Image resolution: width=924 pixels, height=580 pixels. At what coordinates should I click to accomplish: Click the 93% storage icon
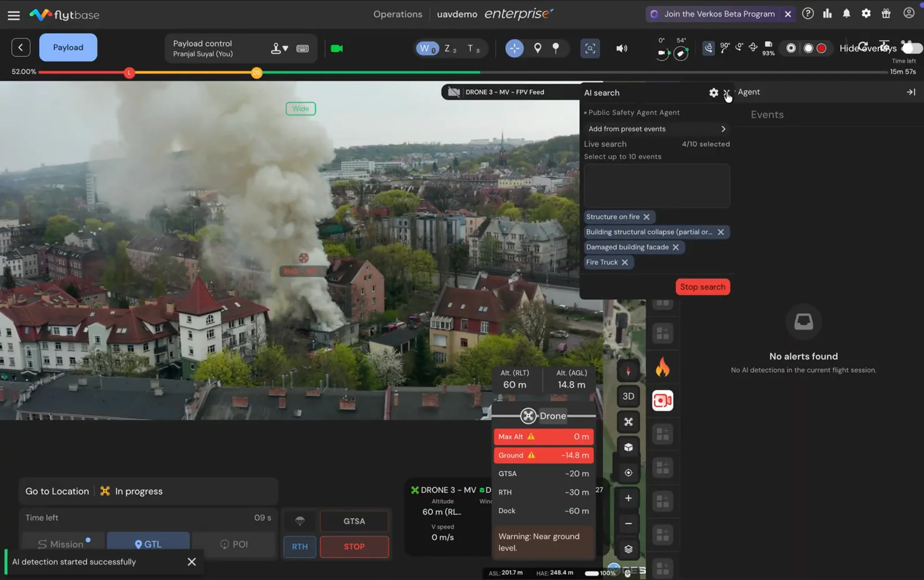768,48
